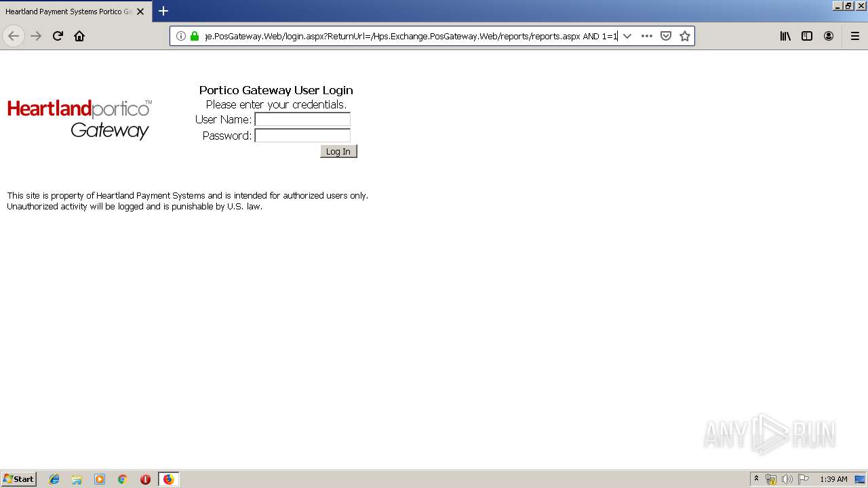Click the 'Unauthorized activity will be logged' notice

pyautogui.click(x=134, y=207)
